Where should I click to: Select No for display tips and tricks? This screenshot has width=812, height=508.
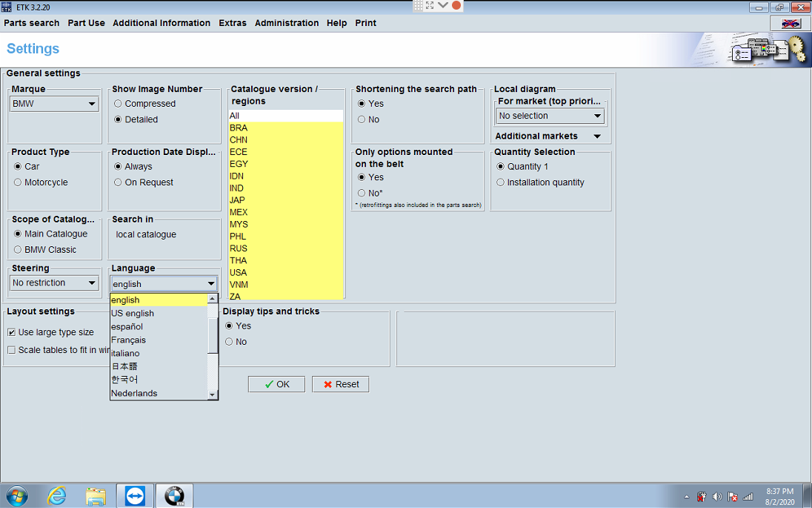tap(236, 342)
